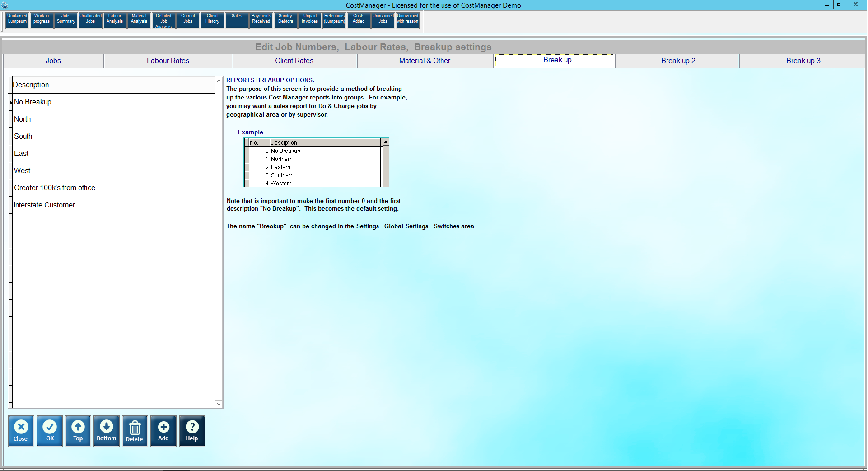Select the West breakup entry
This screenshot has height=471, width=868.
(x=113, y=171)
